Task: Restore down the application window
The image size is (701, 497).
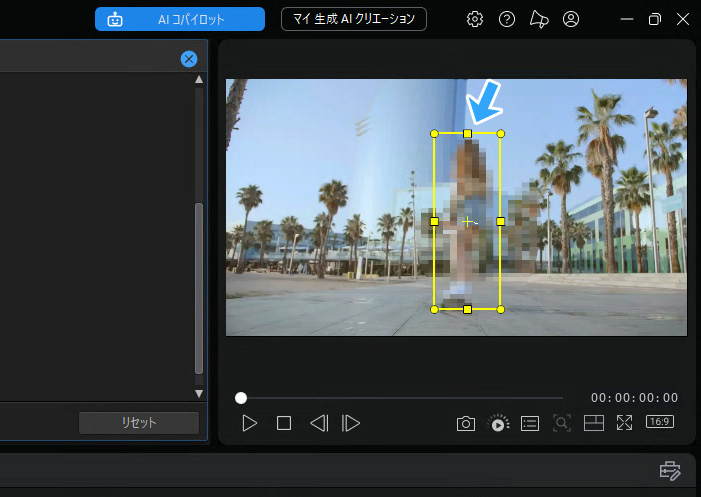Action: pos(655,19)
